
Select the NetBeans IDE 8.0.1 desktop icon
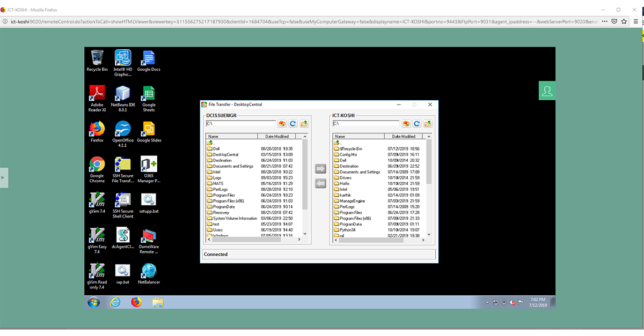coord(123,99)
